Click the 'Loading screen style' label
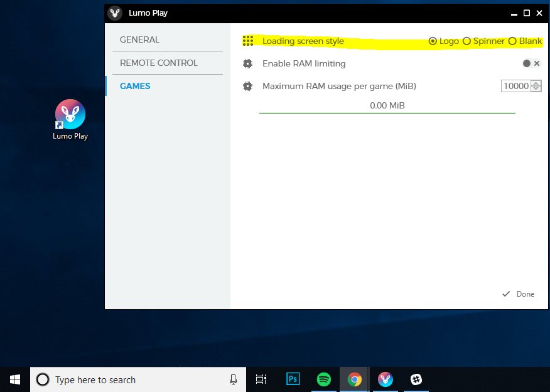This screenshot has width=550, height=392. tap(303, 41)
